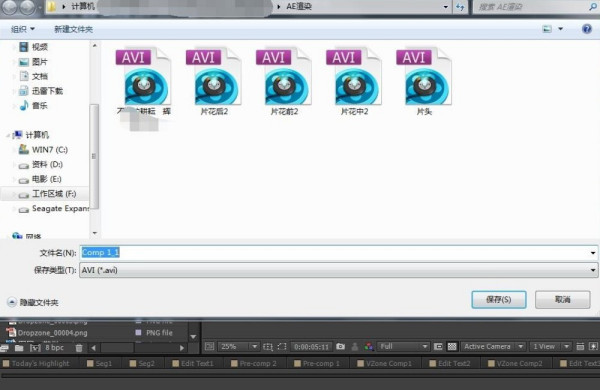Select 图片 library in sidebar
600x390 pixels.
[34, 62]
